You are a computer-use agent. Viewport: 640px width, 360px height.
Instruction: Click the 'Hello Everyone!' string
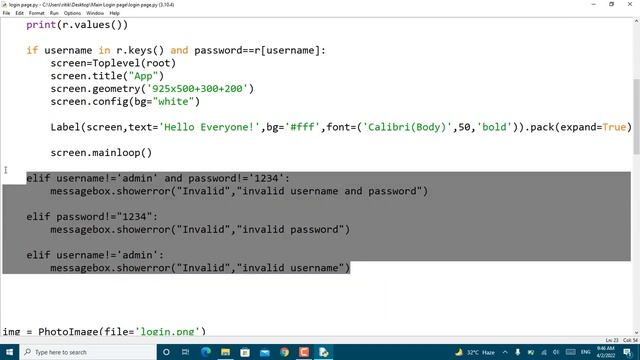point(209,127)
